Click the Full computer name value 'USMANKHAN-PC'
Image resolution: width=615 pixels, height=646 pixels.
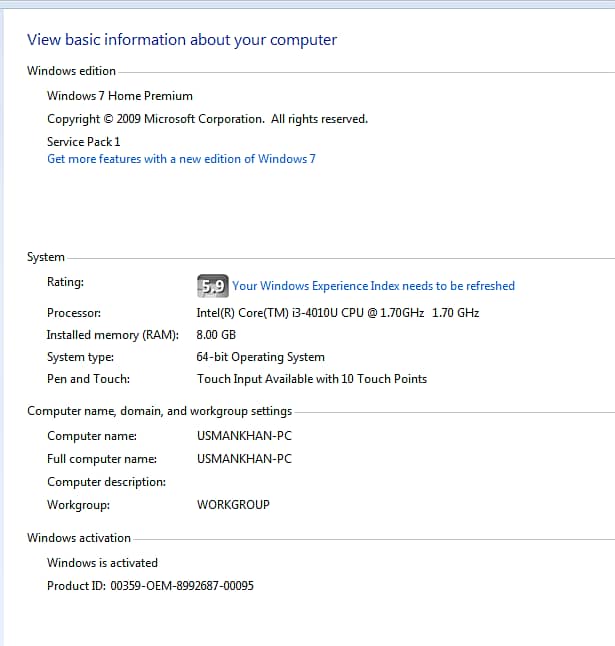244,459
